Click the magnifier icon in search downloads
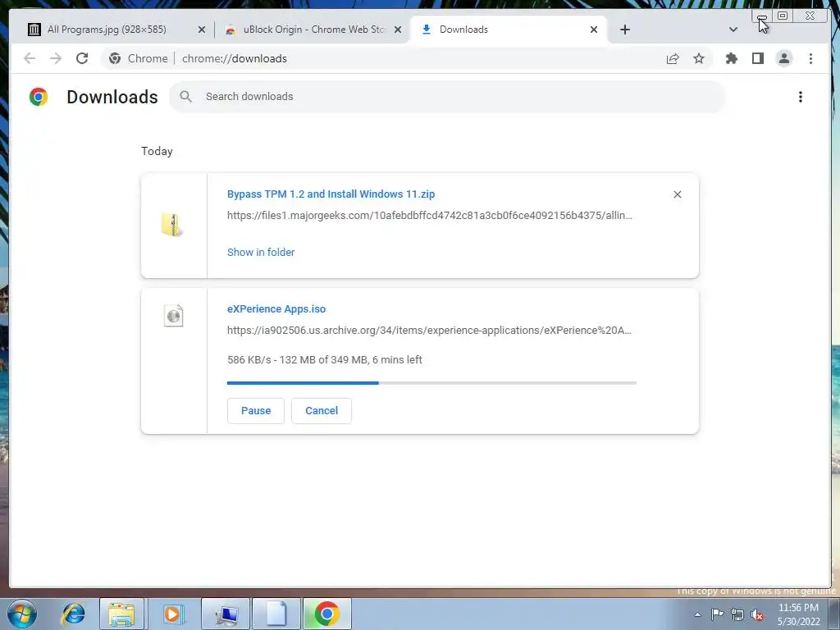The height and width of the screenshot is (630, 840). 186,97
